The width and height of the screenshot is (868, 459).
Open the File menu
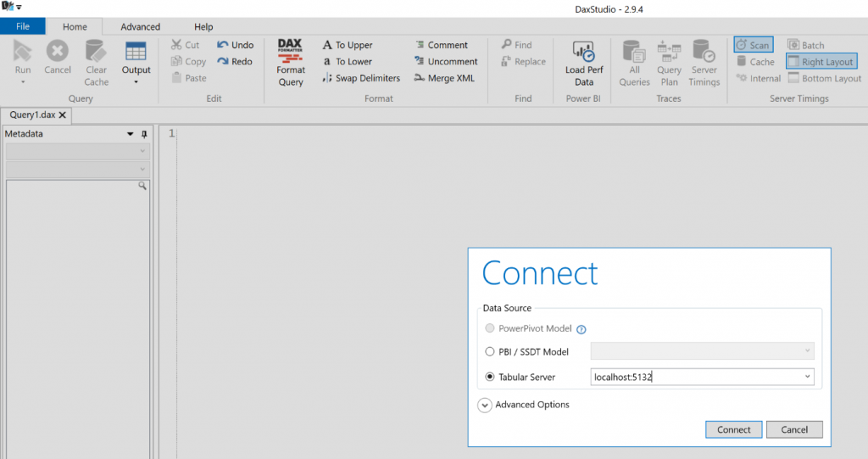point(23,26)
